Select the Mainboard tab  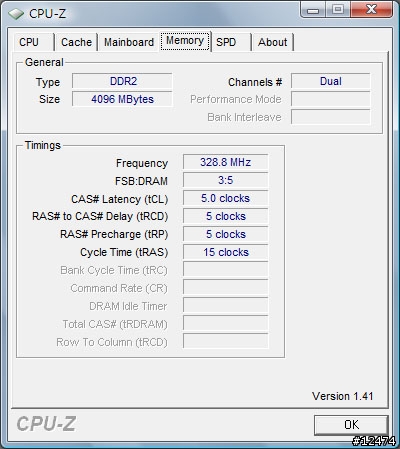(129, 42)
